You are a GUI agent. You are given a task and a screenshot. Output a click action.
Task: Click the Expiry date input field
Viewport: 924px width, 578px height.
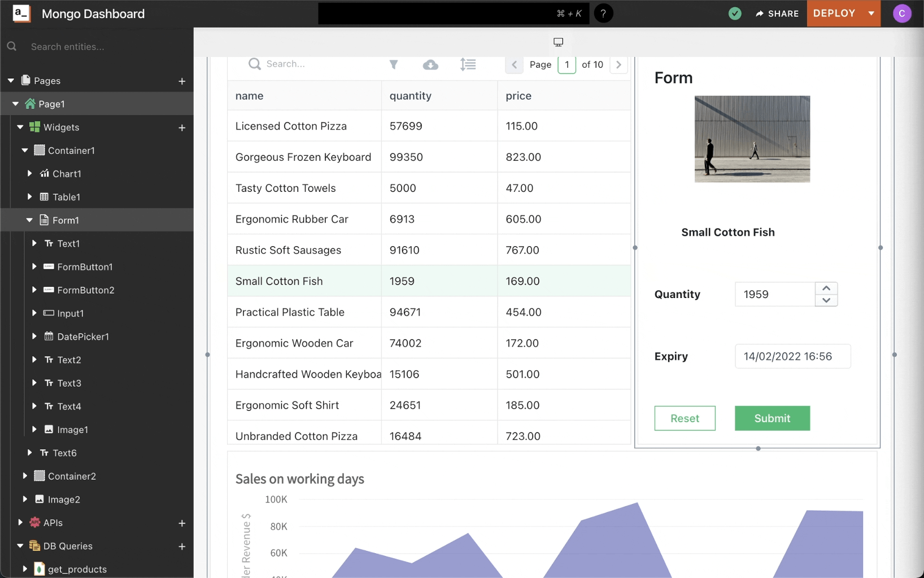[792, 356]
